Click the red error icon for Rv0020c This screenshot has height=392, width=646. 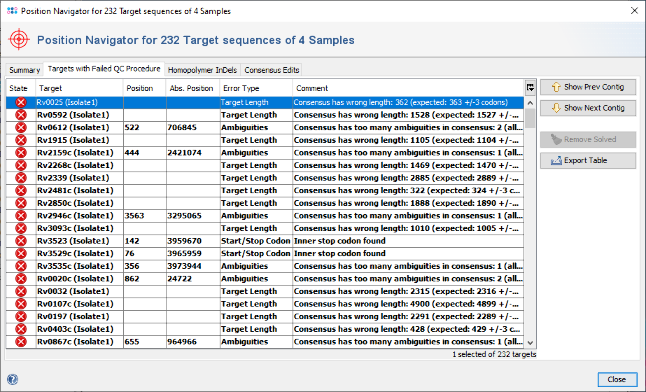(x=21, y=279)
